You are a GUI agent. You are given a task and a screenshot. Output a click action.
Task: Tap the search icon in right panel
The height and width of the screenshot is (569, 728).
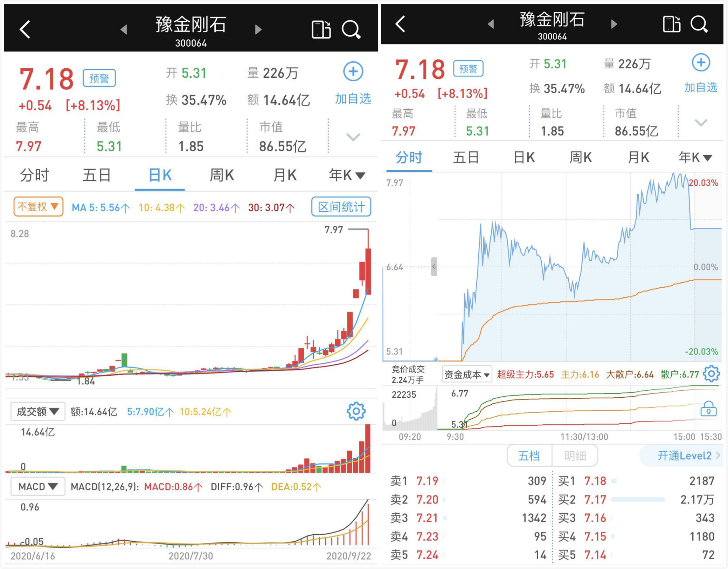pyautogui.click(x=699, y=24)
